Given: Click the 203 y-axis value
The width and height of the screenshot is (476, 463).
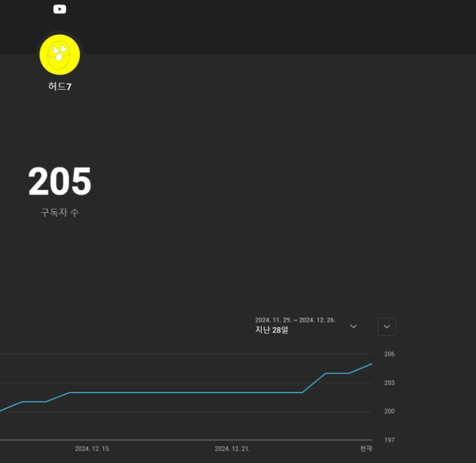Looking at the screenshot, I should click(389, 383).
